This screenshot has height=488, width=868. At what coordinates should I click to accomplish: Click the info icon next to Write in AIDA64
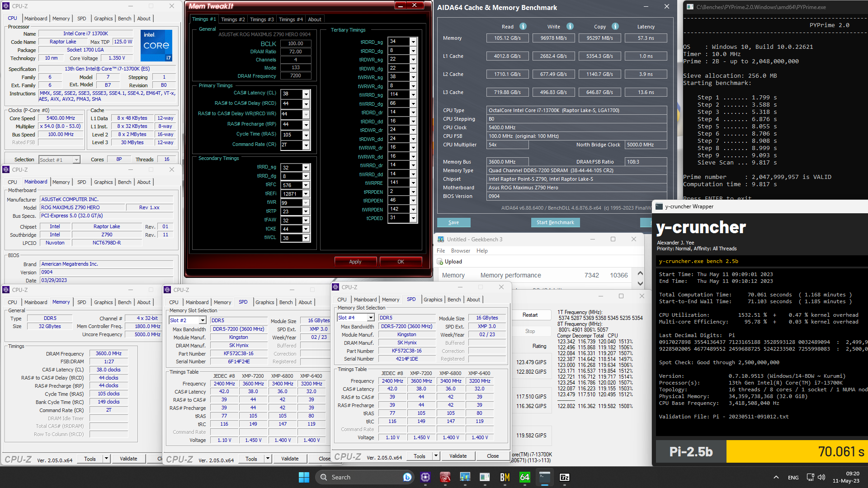point(570,26)
